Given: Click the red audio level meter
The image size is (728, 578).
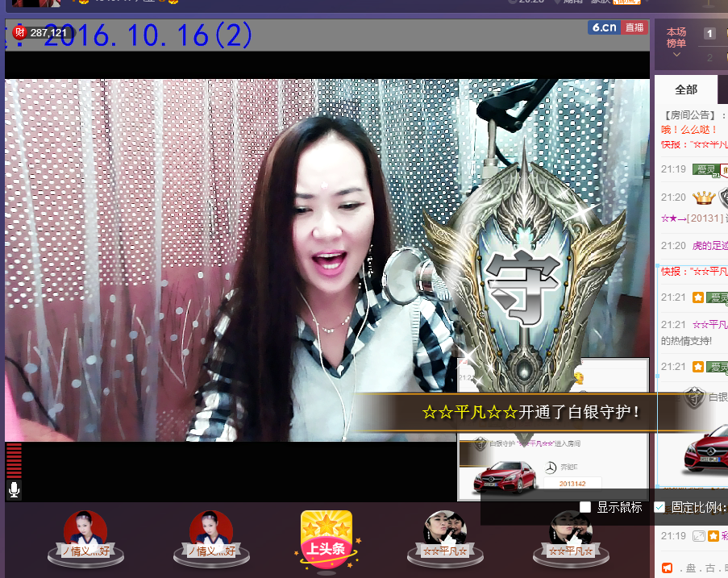Looking at the screenshot, I should pyautogui.click(x=14, y=460).
